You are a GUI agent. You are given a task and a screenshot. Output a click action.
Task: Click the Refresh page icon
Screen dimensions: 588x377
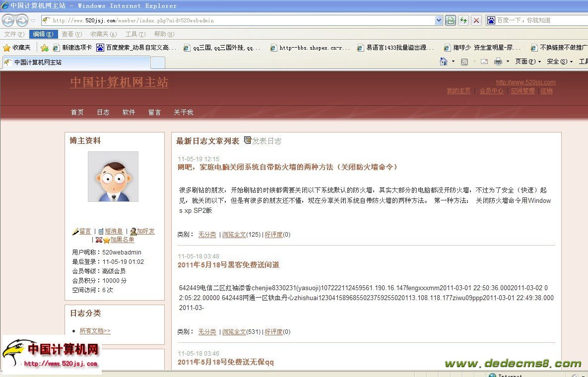coord(463,20)
